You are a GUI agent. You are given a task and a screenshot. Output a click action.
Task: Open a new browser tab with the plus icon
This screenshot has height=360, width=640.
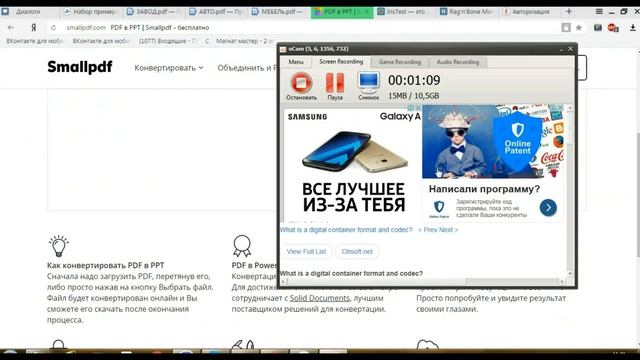coord(569,11)
